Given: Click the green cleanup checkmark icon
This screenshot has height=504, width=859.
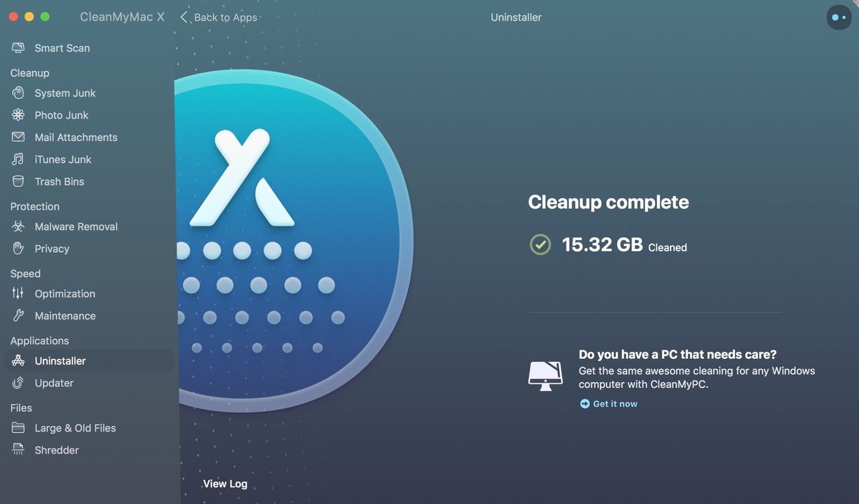Looking at the screenshot, I should 540,244.
